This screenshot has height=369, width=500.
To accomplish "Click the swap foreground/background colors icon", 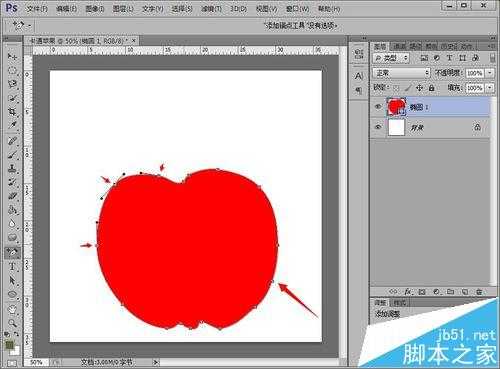I will [16, 334].
